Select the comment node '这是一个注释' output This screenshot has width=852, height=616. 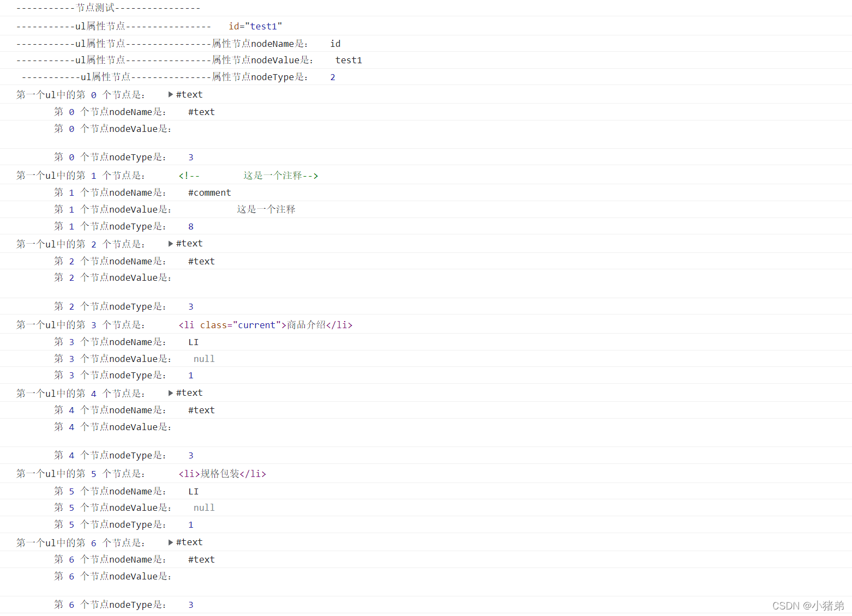[249, 176]
